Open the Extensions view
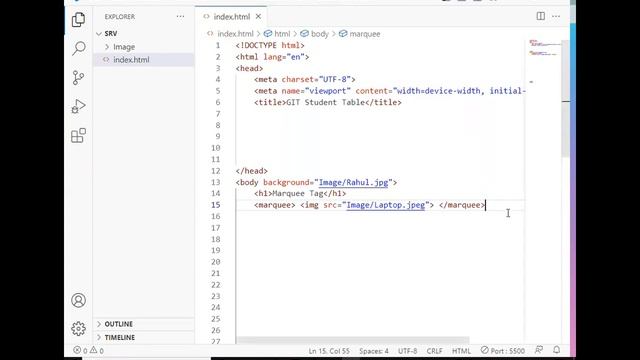 78,136
